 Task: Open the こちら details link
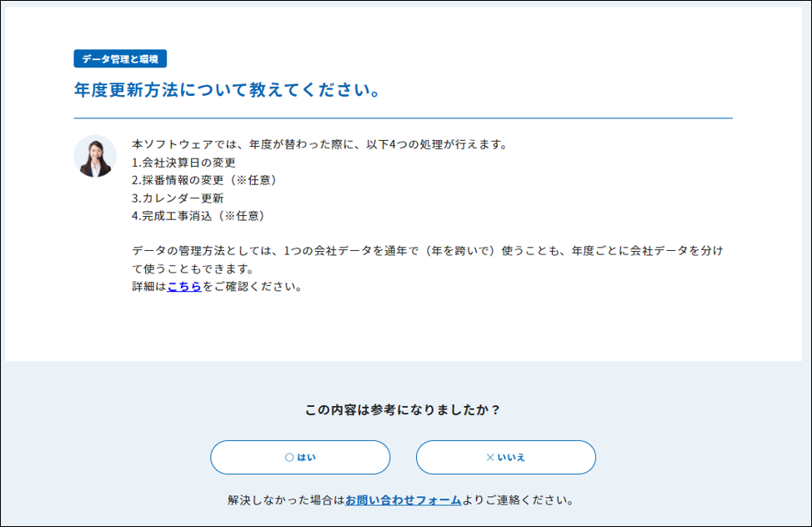(x=184, y=286)
